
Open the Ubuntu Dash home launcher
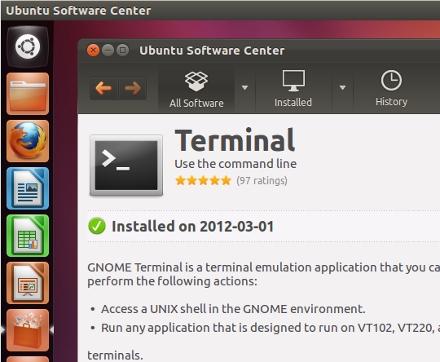[28, 47]
